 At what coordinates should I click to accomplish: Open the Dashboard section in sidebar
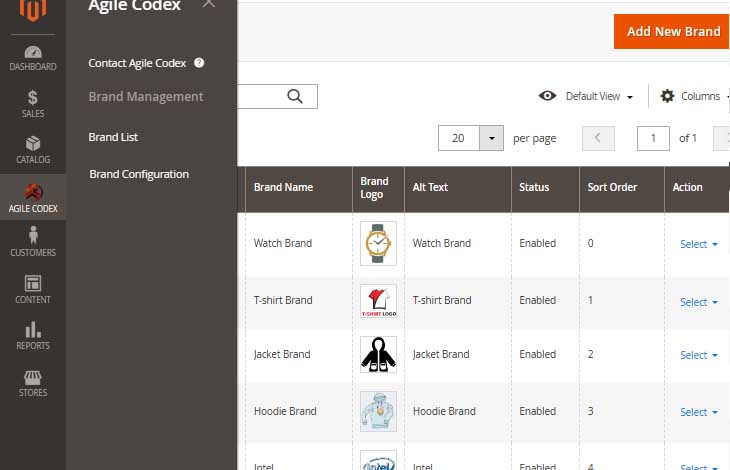[x=33, y=59]
